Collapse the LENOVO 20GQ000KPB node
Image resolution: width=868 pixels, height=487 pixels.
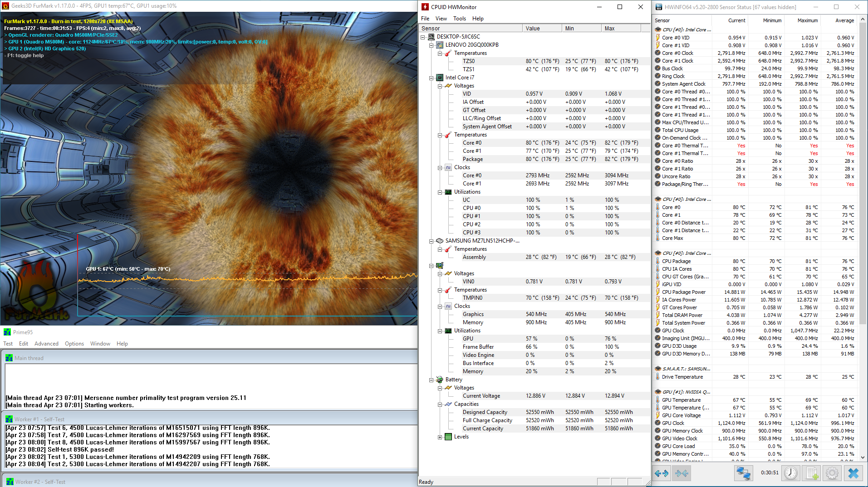[432, 45]
